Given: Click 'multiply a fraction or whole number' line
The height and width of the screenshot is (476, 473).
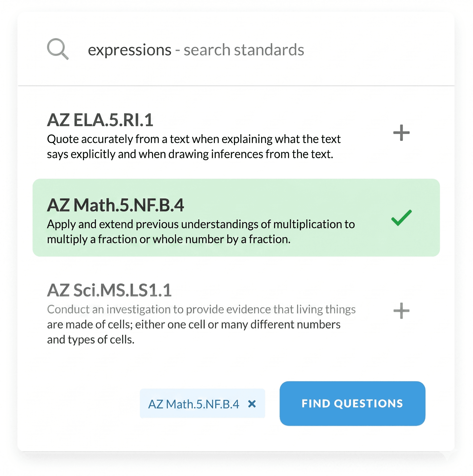Looking at the screenshot, I should tap(169, 239).
